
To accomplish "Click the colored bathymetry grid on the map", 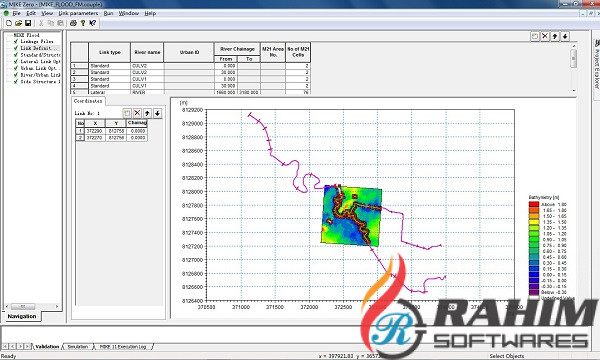I will pos(352,215).
